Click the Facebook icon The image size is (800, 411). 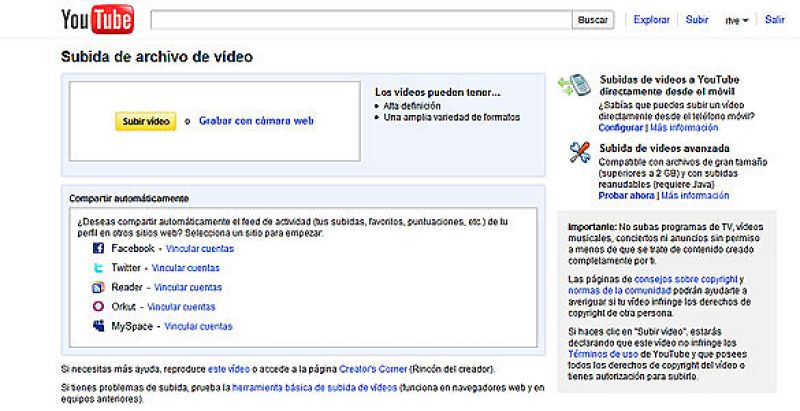[x=98, y=248]
